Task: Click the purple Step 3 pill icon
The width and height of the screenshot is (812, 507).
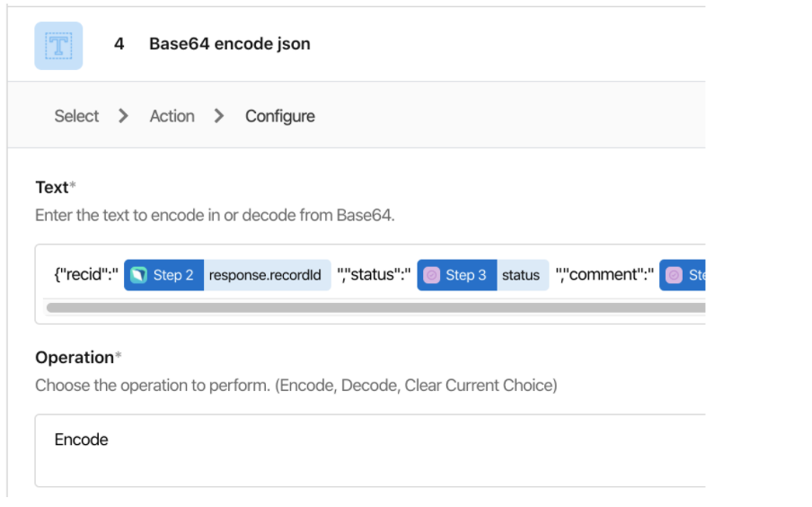Action: [x=431, y=275]
